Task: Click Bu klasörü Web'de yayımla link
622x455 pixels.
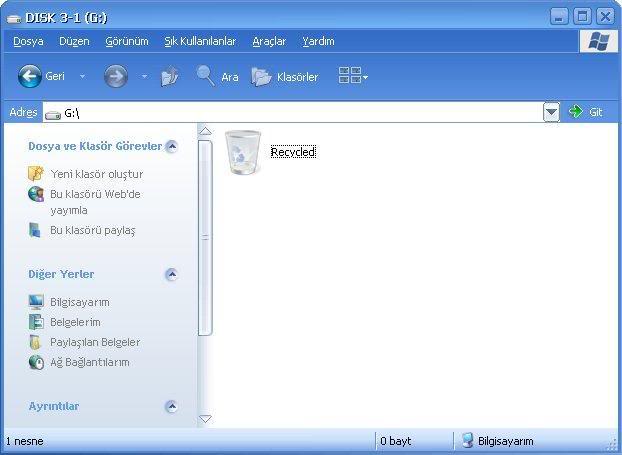Action: tap(95, 202)
